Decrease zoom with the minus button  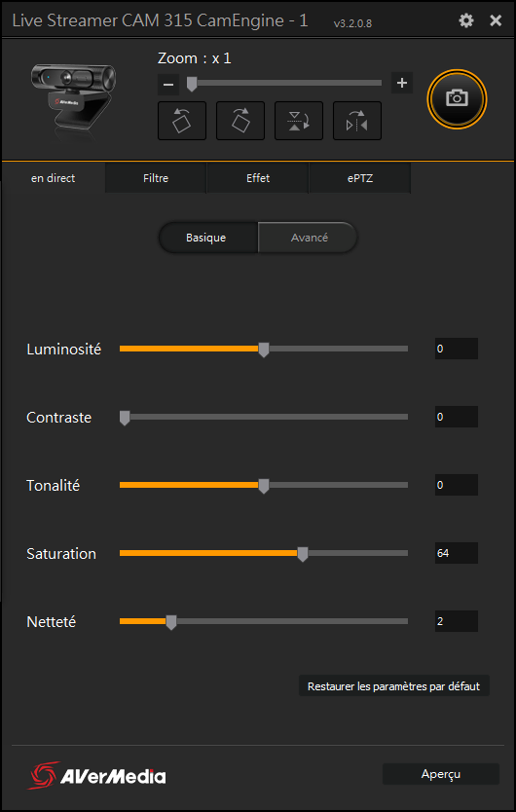point(168,84)
